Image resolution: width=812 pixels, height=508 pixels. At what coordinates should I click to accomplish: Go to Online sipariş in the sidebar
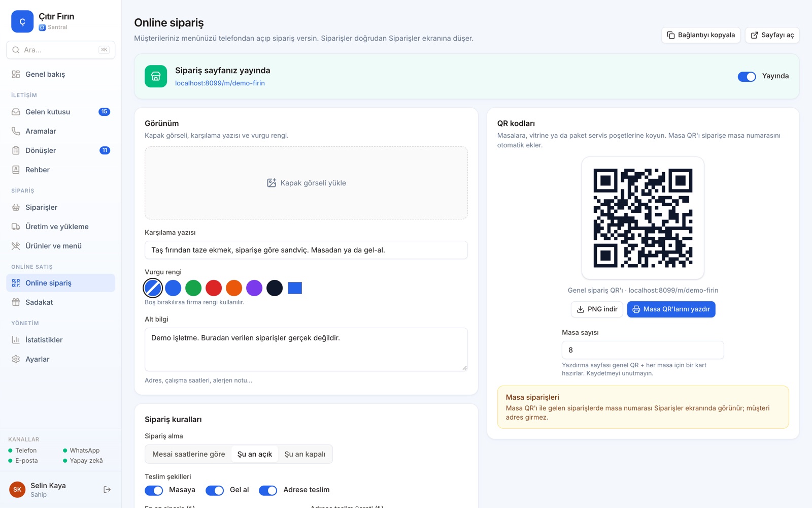(x=61, y=283)
